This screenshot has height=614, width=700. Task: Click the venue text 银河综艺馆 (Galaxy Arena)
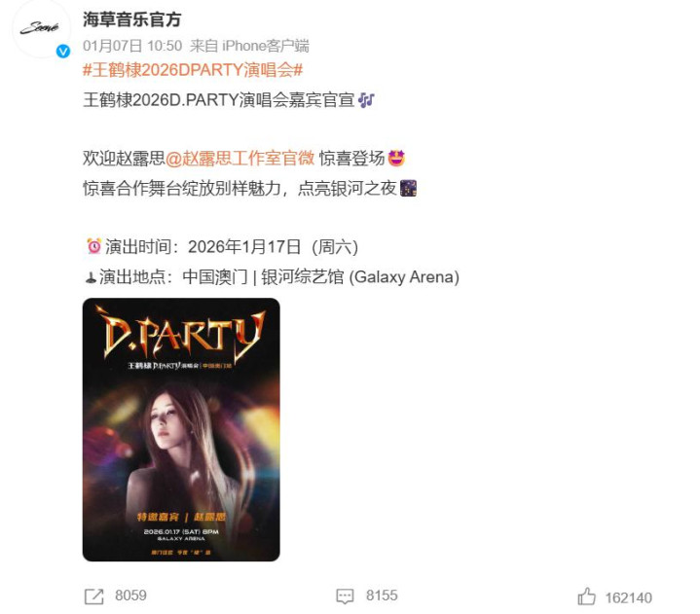coord(360,277)
